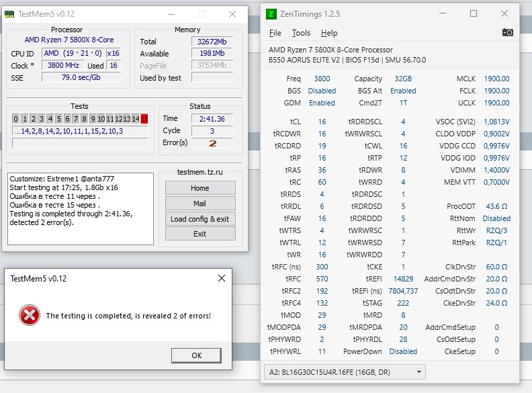Click the test sequence field ...14,2,8,14
Screen dimensions: 532x393
point(80,131)
